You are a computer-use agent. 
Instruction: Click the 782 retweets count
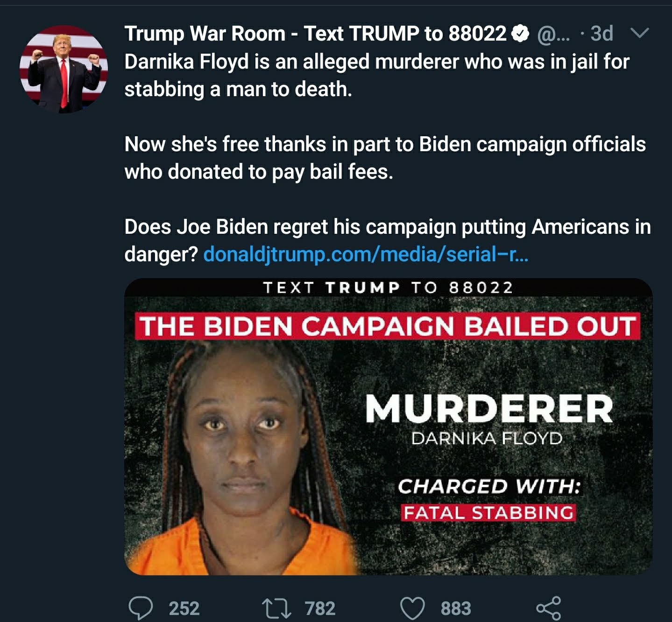320,608
